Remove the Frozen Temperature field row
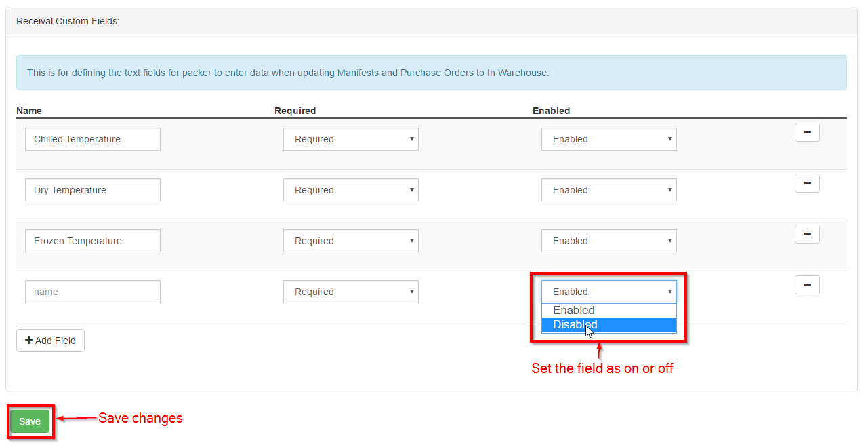Image resolution: width=868 pixels, height=445 pixels. [806, 233]
